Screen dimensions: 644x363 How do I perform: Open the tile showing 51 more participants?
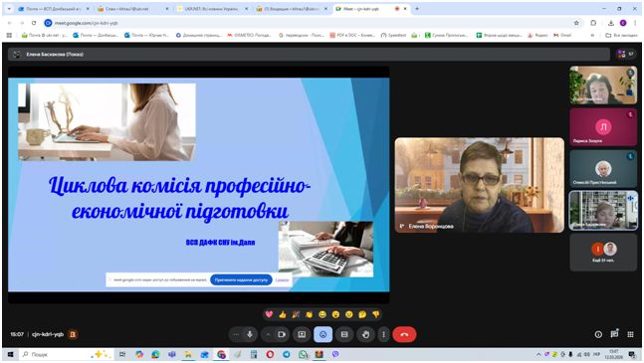603,253
